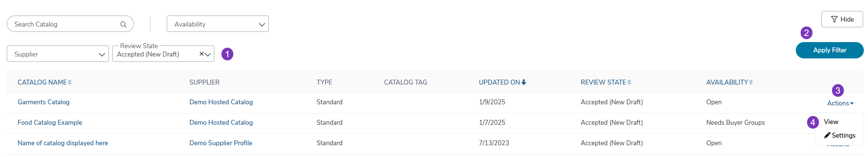
Task: Click the search magnifier icon in Search Catalog
Action: pos(123,24)
